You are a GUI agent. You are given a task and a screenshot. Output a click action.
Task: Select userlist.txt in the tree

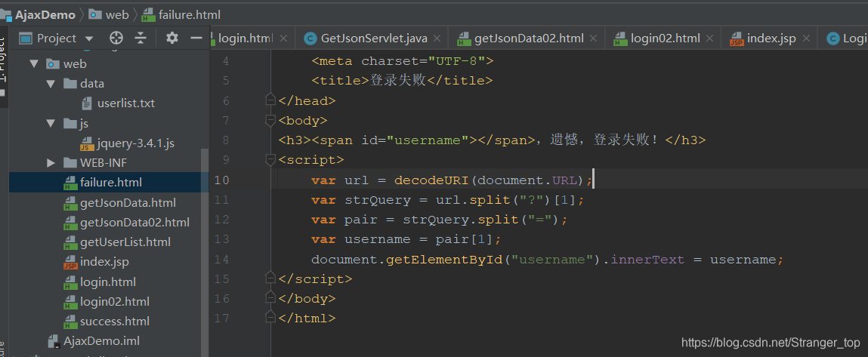(126, 103)
